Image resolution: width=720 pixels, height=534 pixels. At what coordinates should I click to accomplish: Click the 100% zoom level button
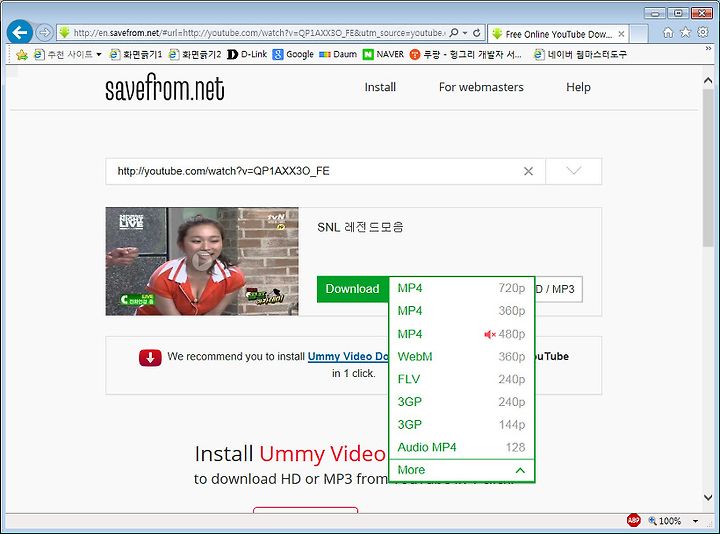(x=665, y=521)
